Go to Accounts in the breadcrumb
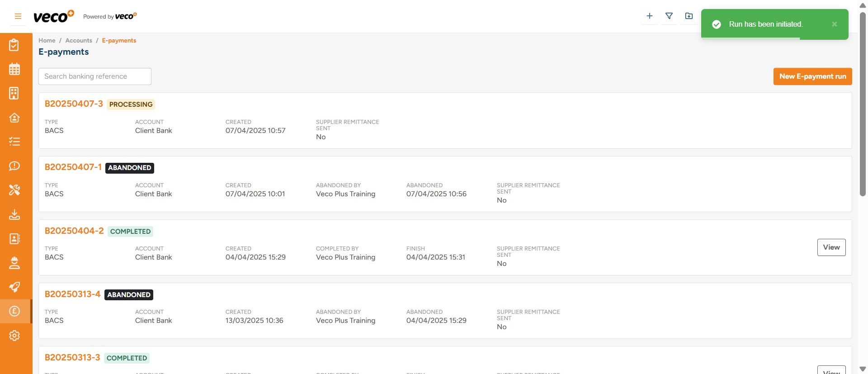 [x=79, y=41]
